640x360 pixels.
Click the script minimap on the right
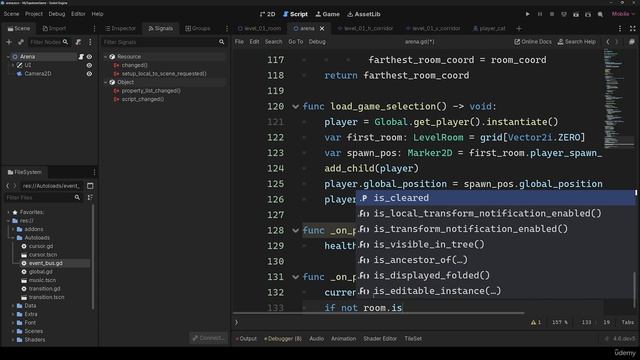[619, 98]
